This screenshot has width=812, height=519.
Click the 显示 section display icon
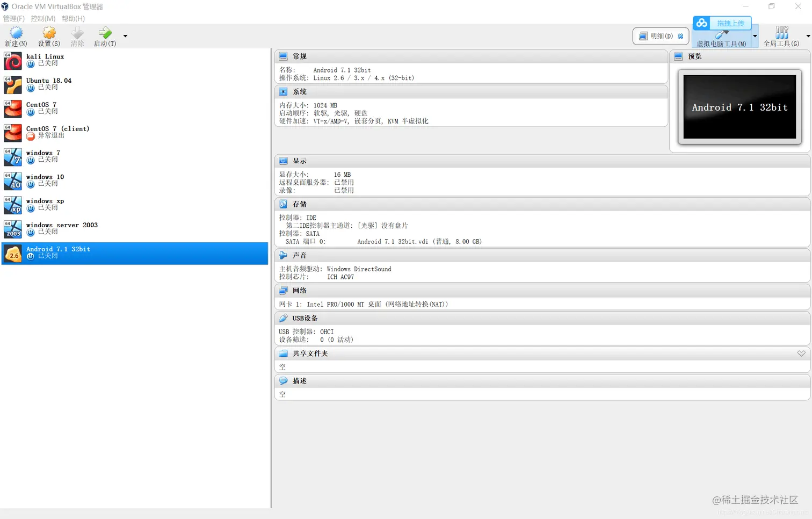coord(283,161)
